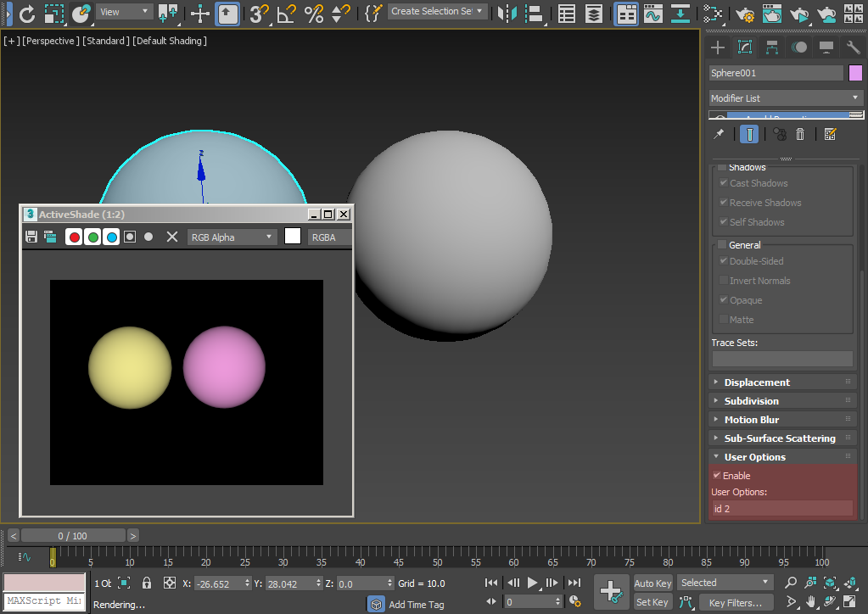Open the Mirror tool in toolbar
The image size is (868, 614).
pyautogui.click(x=507, y=13)
